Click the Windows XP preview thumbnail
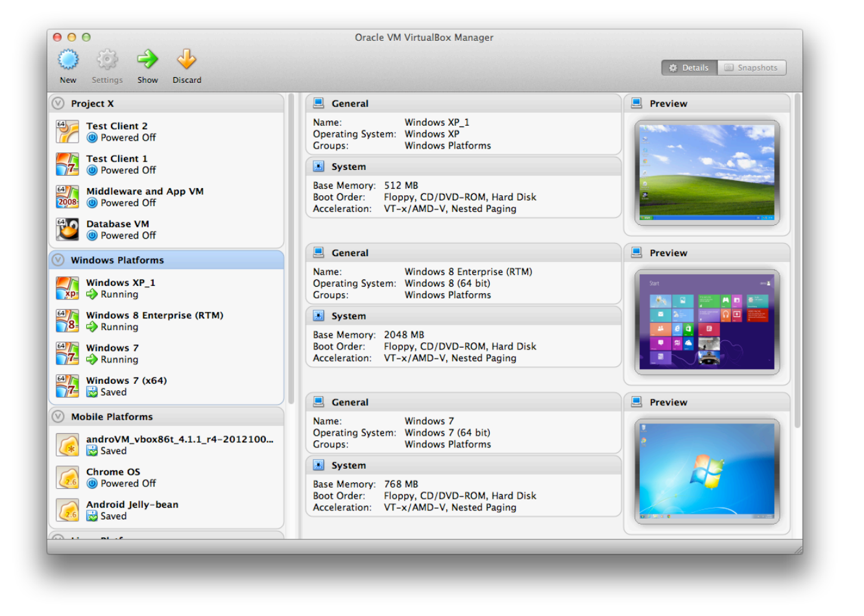 click(x=706, y=172)
